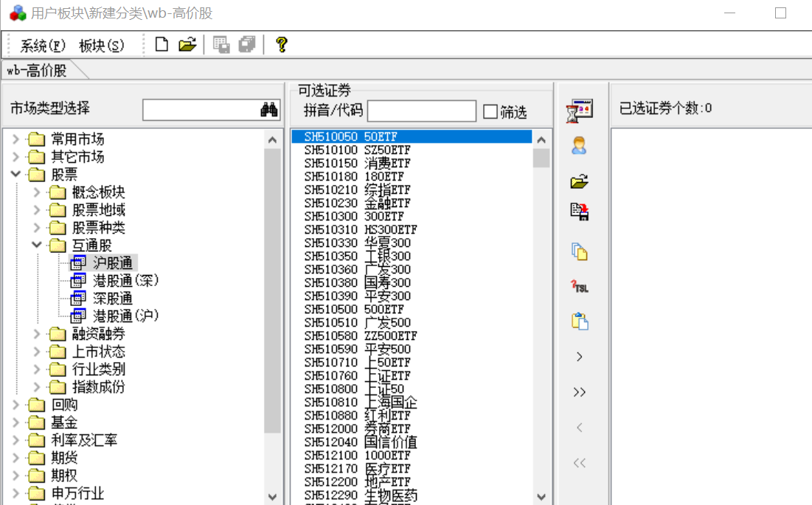Remove all with double left arrow

579,462
